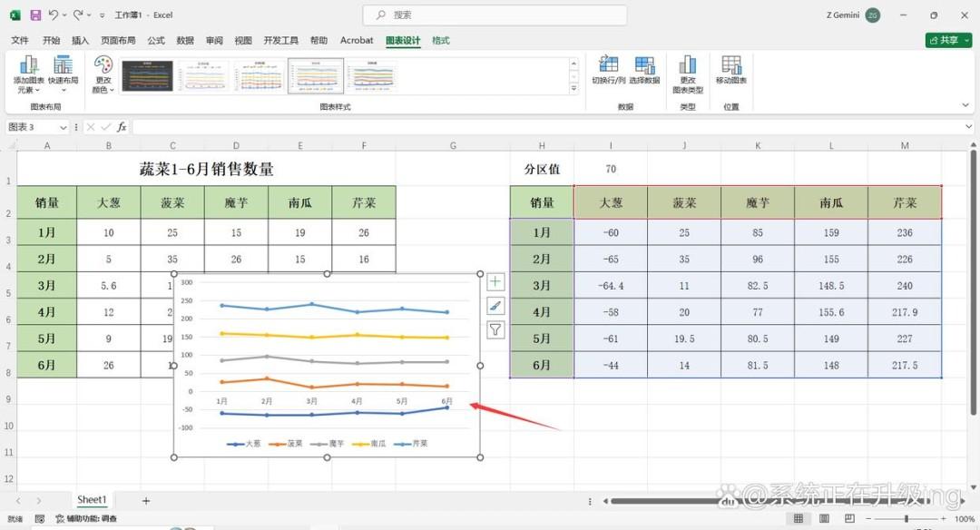Switch to the 页面布局 ribbon tab

118,40
